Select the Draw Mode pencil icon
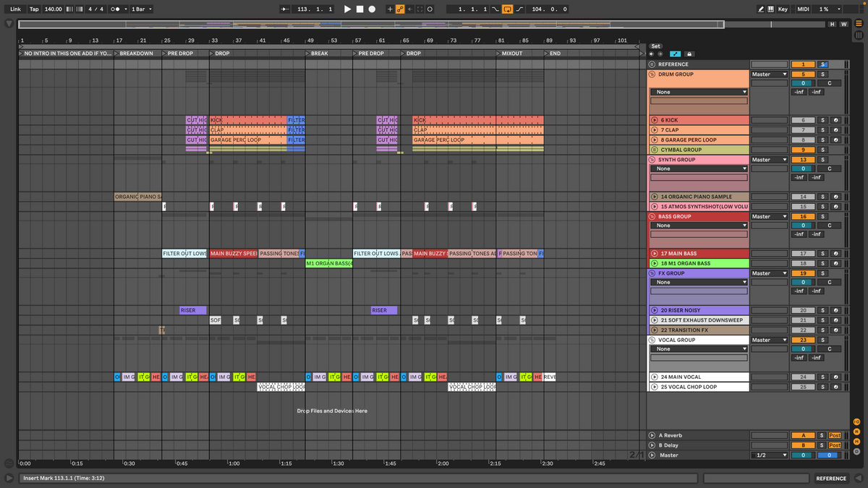 pos(761,9)
